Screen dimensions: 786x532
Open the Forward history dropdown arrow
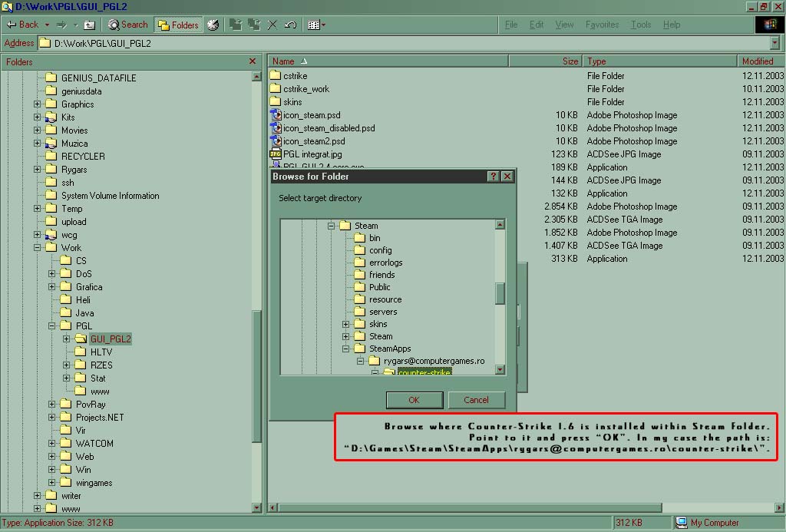point(76,25)
